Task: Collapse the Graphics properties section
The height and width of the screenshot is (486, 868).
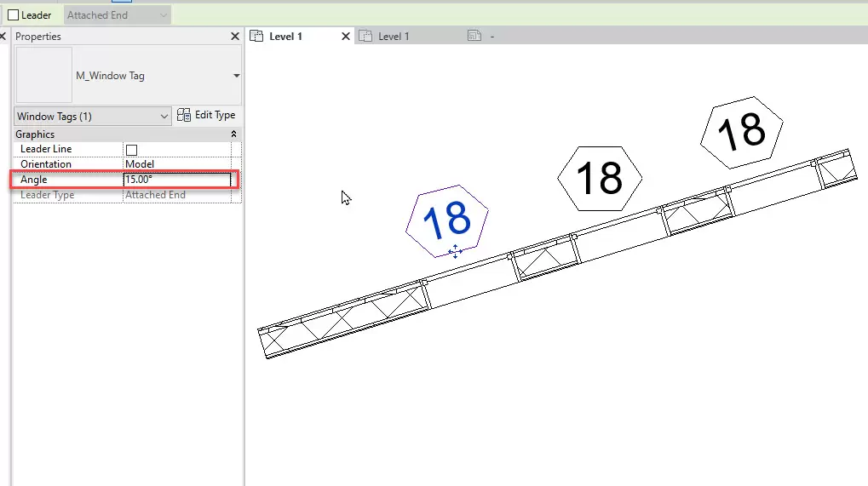Action: 234,134
